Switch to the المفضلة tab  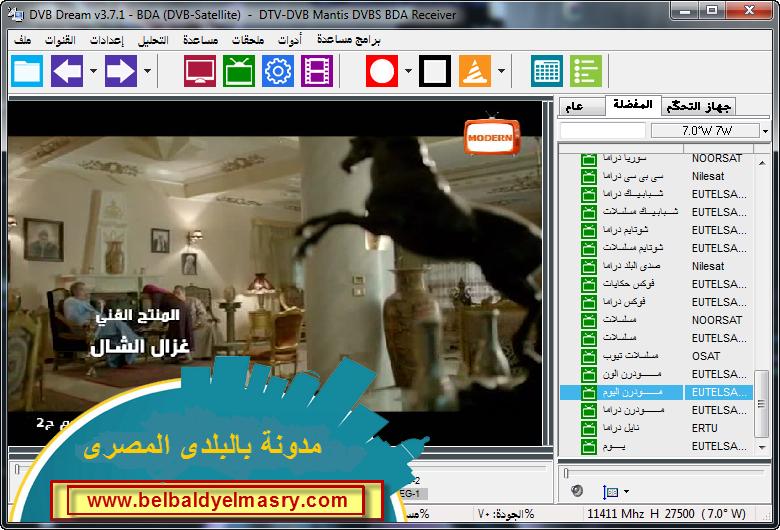point(633,105)
